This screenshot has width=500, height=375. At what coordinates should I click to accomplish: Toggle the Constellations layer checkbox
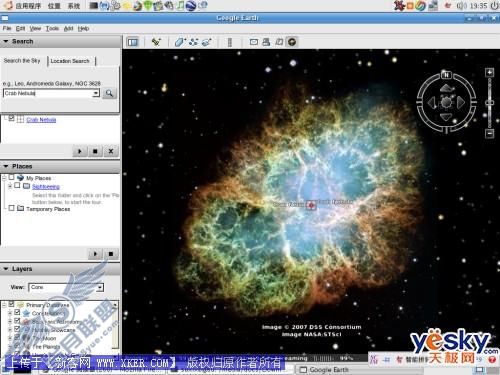coord(17,312)
